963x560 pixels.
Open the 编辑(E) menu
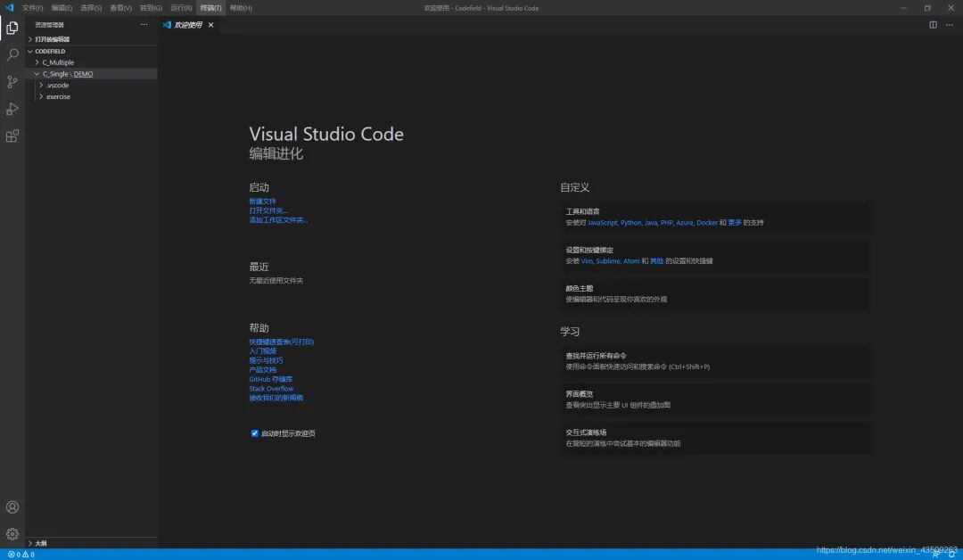pos(62,8)
